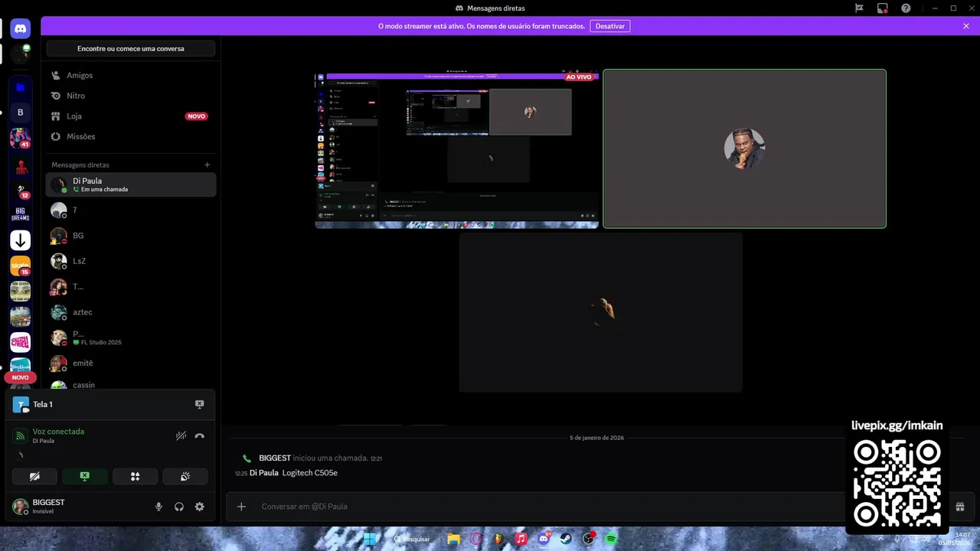Toggle noise suppression icon in voice panel
Image resolution: width=980 pixels, height=551 pixels.
tap(181, 435)
